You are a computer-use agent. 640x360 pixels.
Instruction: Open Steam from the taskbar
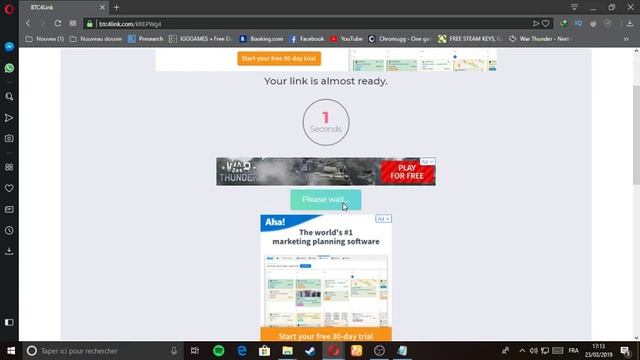[310, 351]
